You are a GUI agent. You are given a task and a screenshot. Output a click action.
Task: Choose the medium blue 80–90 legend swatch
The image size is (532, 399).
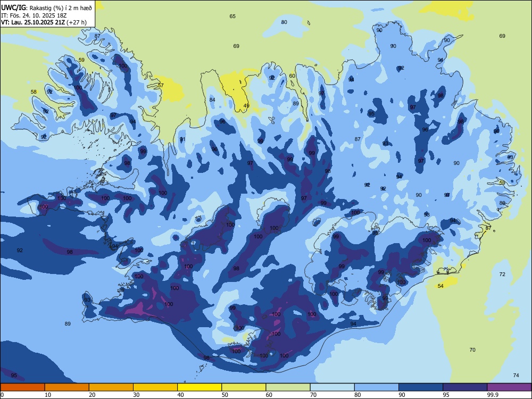[377, 387]
